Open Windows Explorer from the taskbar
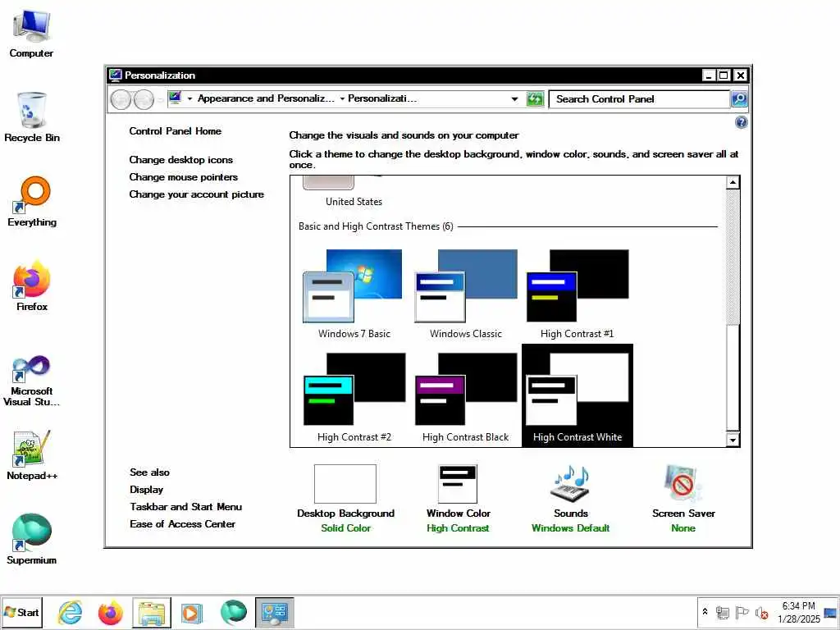 pos(152,612)
